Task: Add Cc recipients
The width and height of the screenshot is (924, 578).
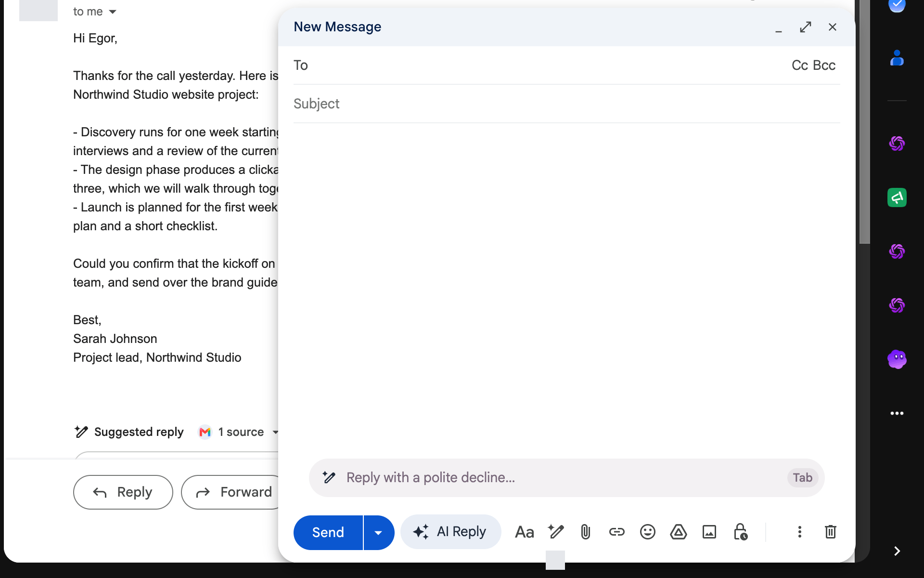Action: tap(799, 66)
